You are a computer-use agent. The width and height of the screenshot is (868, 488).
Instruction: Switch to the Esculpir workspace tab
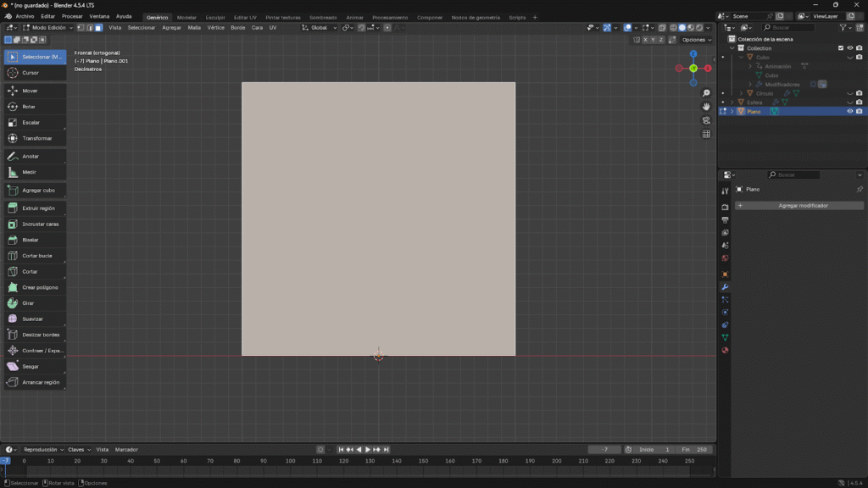click(x=215, y=17)
